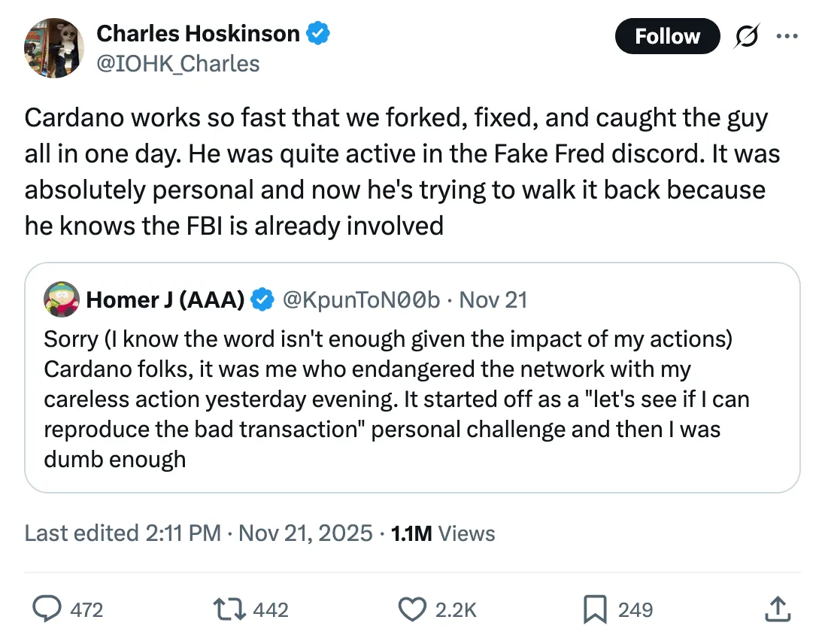This screenshot has width=825, height=644.
Task: Click the Grok slash icon
Action: coord(747,36)
